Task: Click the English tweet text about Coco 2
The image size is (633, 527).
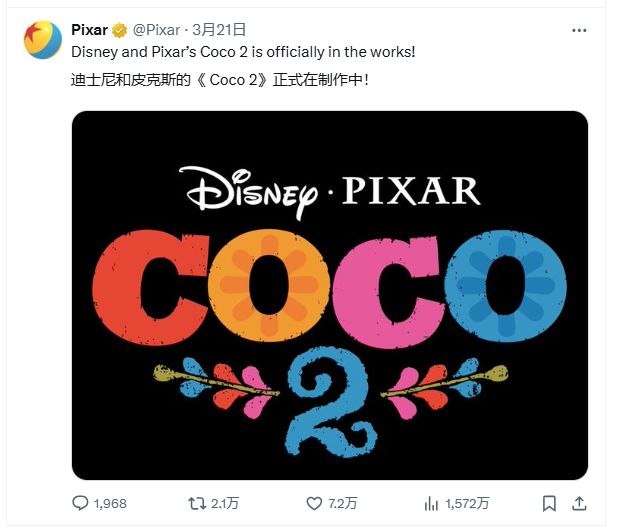Action: [x=243, y=51]
